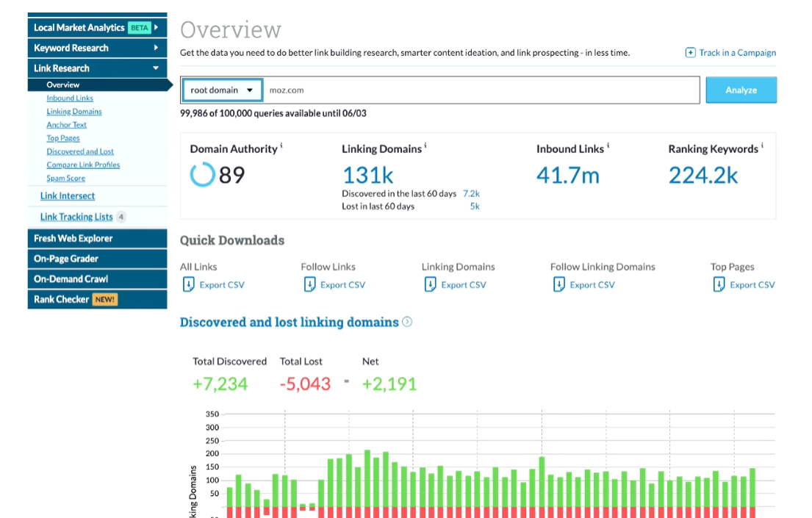Click the 7.2k discovered domains link
The width and height of the screenshot is (812, 518).
(x=470, y=193)
